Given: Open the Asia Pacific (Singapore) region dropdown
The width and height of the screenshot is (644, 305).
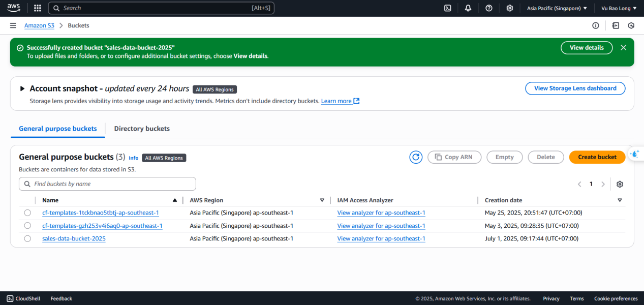Looking at the screenshot, I should tap(557, 8).
